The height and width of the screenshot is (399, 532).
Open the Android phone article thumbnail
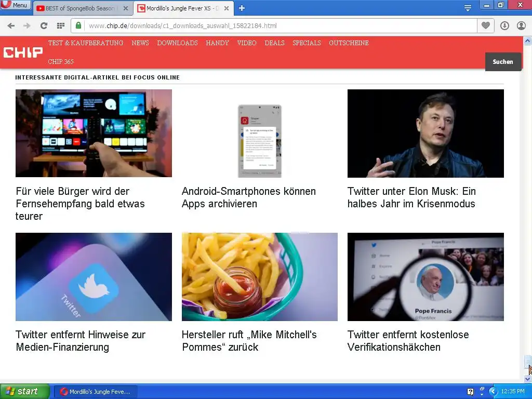click(x=260, y=134)
